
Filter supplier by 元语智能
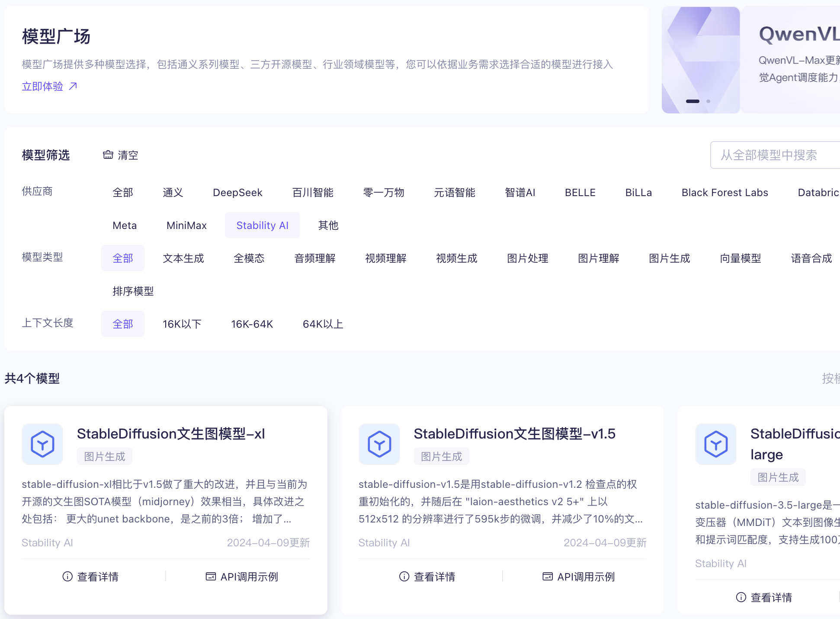pyautogui.click(x=455, y=193)
